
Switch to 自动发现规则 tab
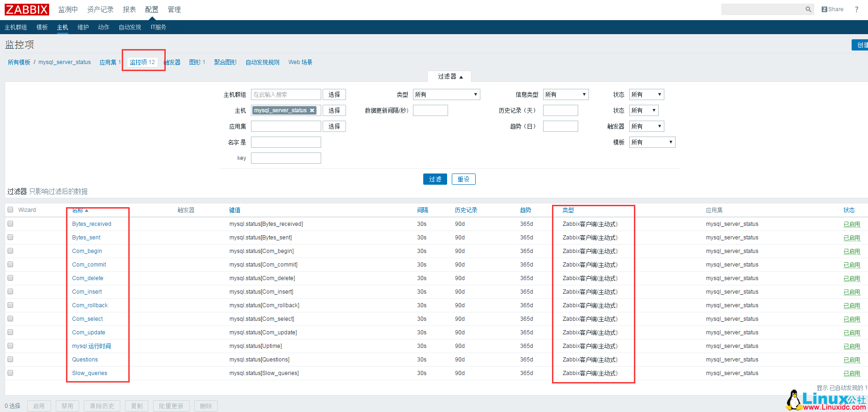pyautogui.click(x=263, y=62)
